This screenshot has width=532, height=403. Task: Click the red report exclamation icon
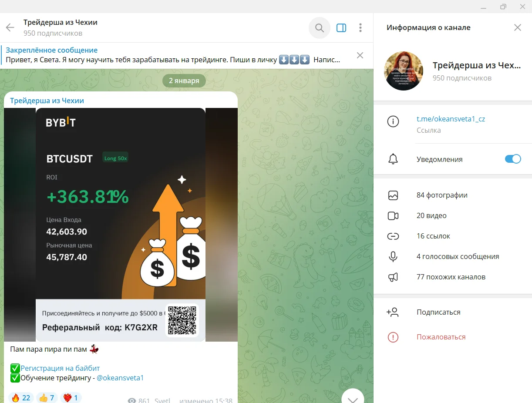[393, 337]
